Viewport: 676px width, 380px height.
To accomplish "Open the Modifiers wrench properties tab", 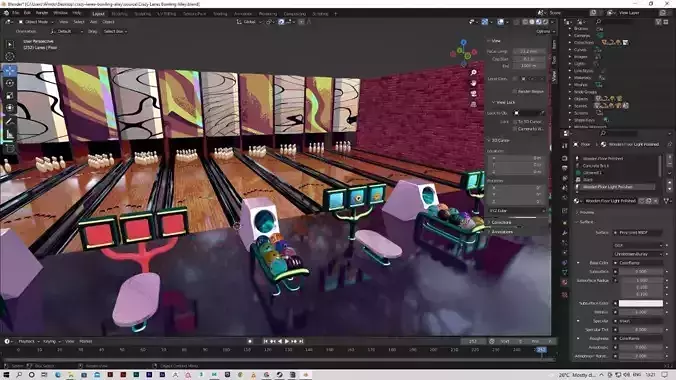I will pyautogui.click(x=564, y=233).
